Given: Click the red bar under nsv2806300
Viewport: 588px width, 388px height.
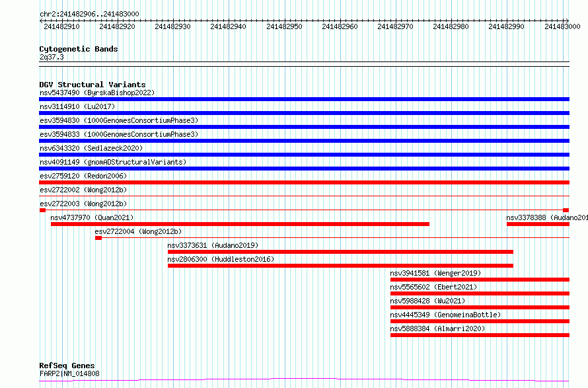Looking at the screenshot, I should (x=340, y=266).
